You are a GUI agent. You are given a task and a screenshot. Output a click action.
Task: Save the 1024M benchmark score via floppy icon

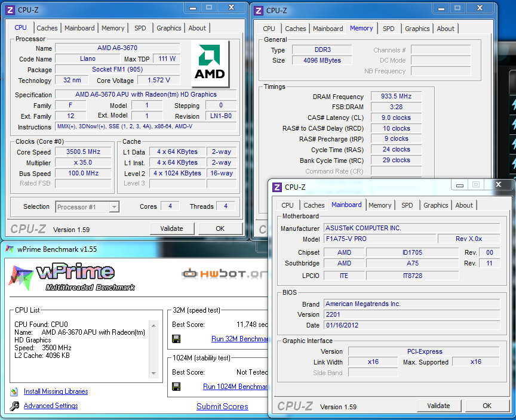point(176,387)
